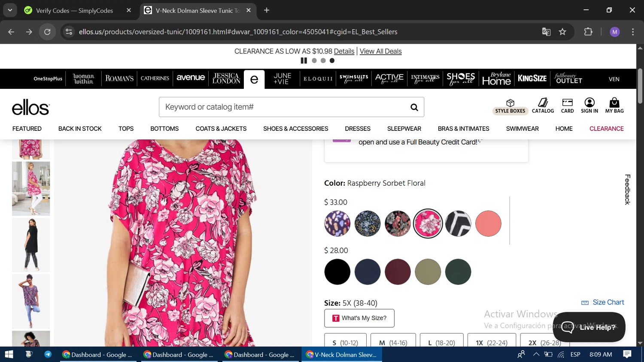Open the Catalog icon
This screenshot has width=644, height=362.
coord(543,106)
